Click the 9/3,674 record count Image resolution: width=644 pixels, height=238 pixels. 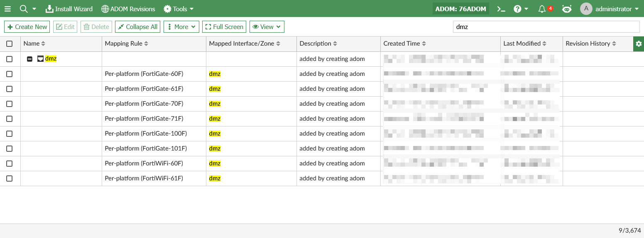point(629,230)
